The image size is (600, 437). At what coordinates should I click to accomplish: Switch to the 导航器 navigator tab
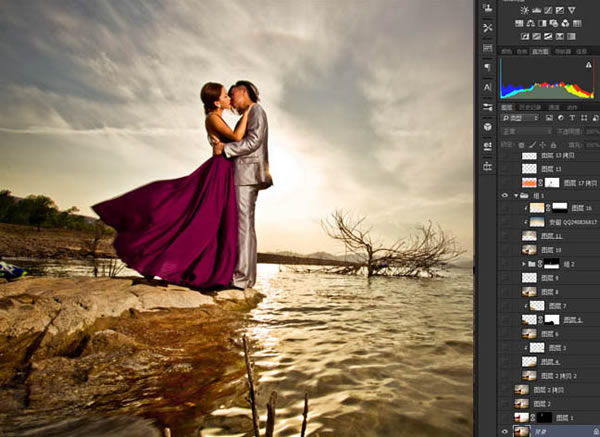pyautogui.click(x=562, y=51)
